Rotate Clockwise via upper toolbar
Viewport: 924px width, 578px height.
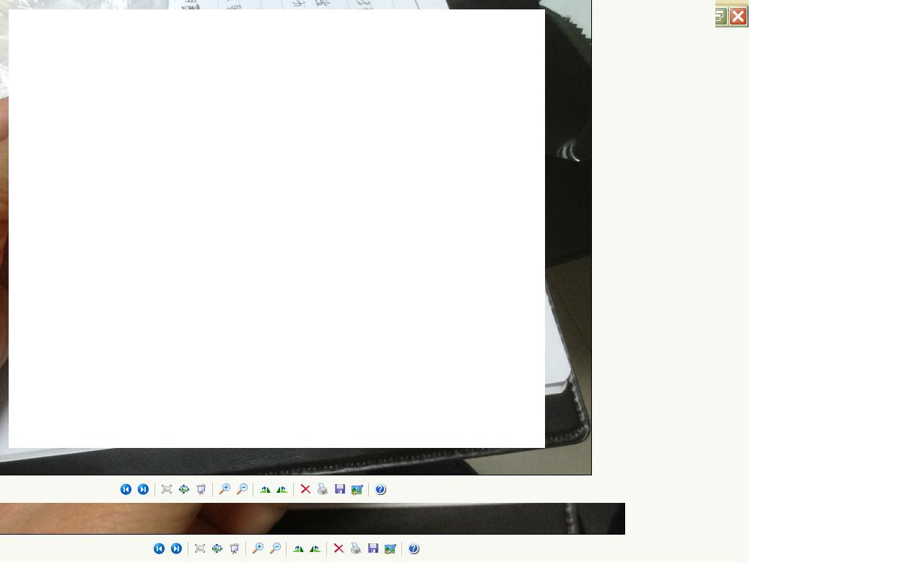tap(265, 489)
